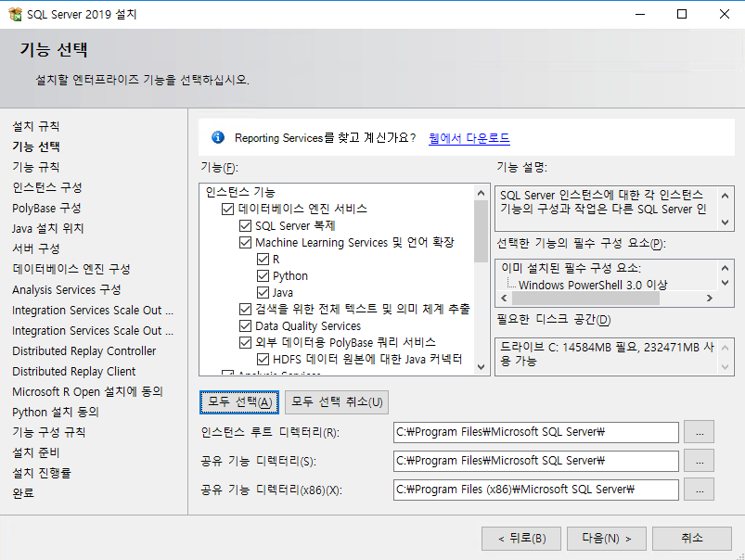Image resolution: width=745 pixels, height=560 pixels.
Task: Click 기능 설명 scroll up arrow
Action: 725,196
